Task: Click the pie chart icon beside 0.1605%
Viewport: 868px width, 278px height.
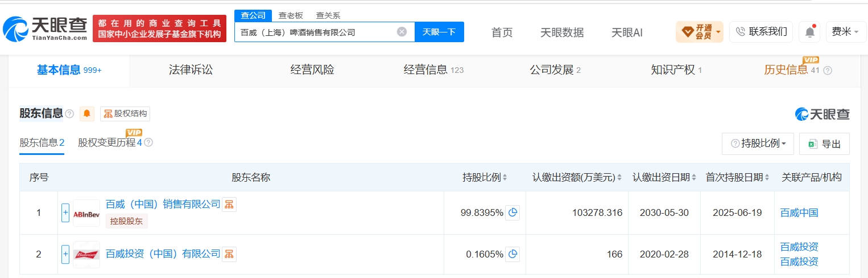Action: [512, 254]
